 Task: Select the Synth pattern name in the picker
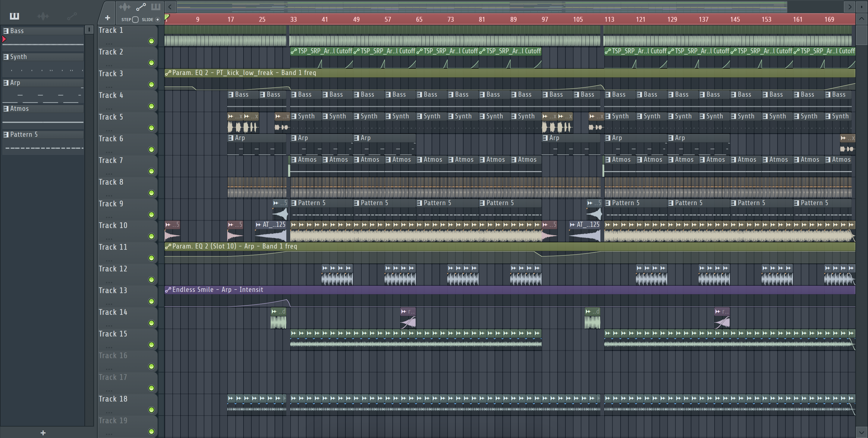click(18, 57)
